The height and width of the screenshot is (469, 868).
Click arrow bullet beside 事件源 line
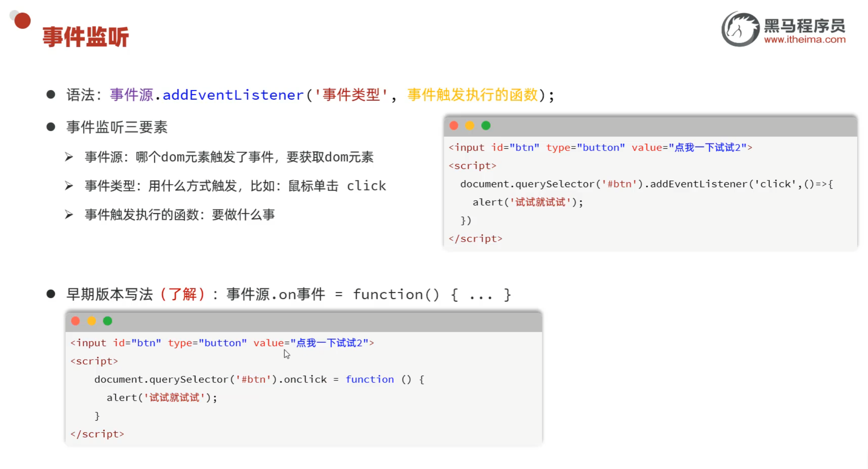click(69, 157)
